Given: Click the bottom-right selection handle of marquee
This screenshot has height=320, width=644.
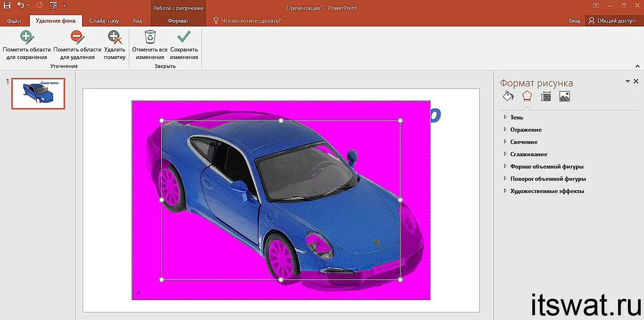Looking at the screenshot, I should click(x=401, y=279).
